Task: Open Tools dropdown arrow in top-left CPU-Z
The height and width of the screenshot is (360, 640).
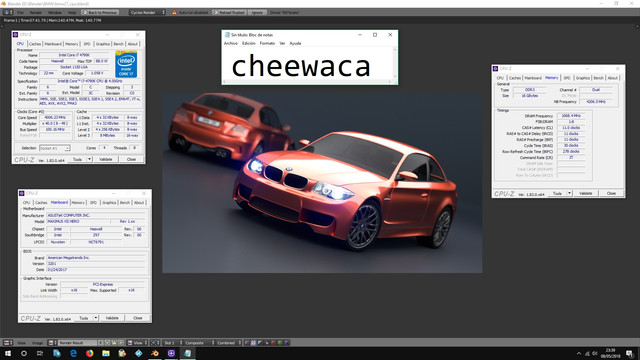Action: pyautogui.click(x=89, y=159)
